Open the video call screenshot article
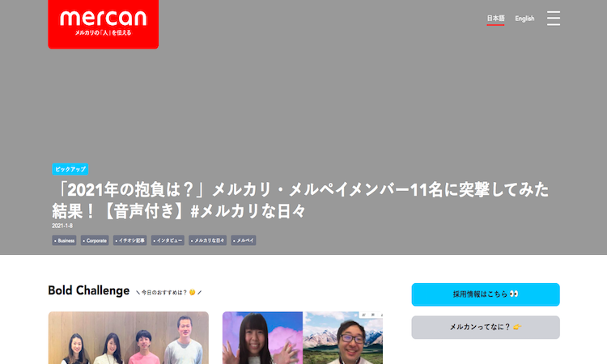The width and height of the screenshot is (607, 364). coord(303,337)
